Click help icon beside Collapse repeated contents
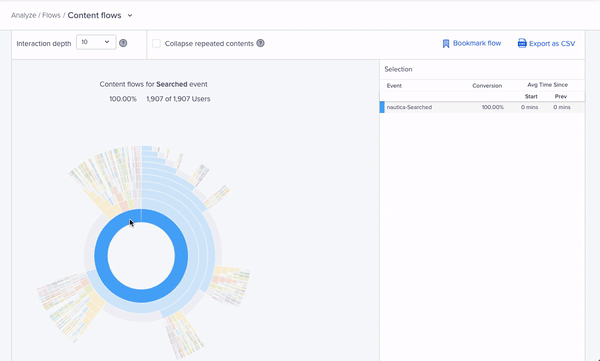Screen dimensions: 600x361 tap(261, 43)
